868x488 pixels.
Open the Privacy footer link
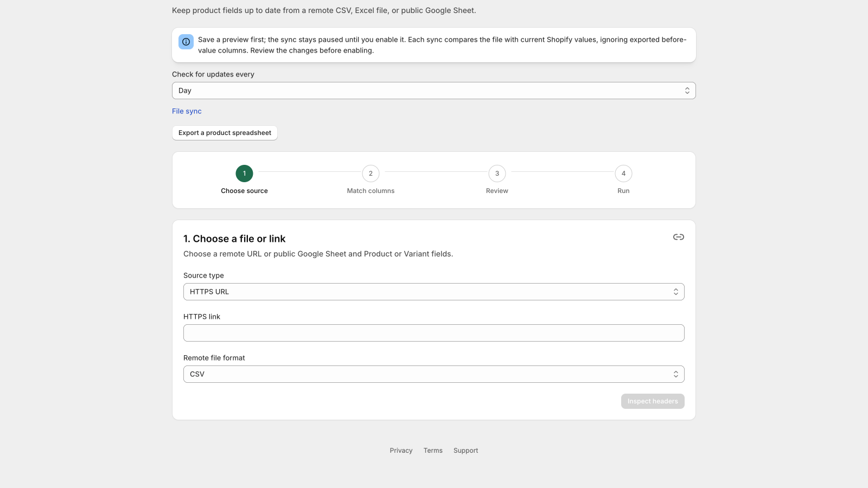pyautogui.click(x=401, y=451)
